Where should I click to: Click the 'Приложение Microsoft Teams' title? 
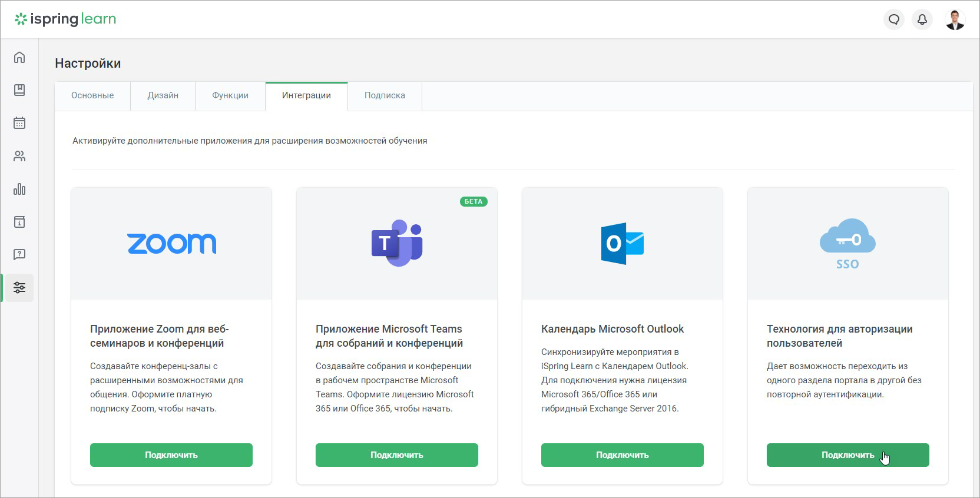(x=389, y=336)
